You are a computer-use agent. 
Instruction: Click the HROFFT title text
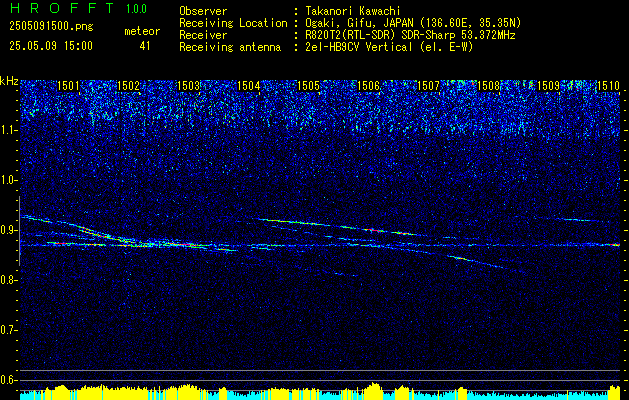63,8
